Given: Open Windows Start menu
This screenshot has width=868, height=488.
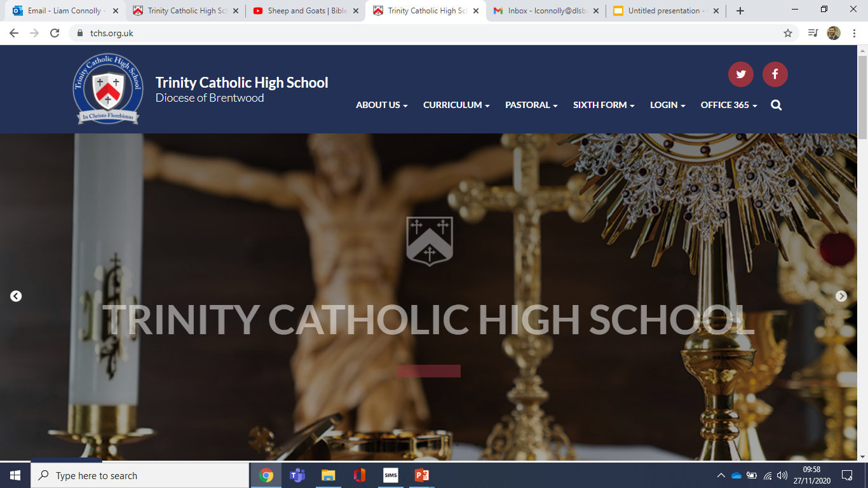Looking at the screenshot, I should coord(15,475).
